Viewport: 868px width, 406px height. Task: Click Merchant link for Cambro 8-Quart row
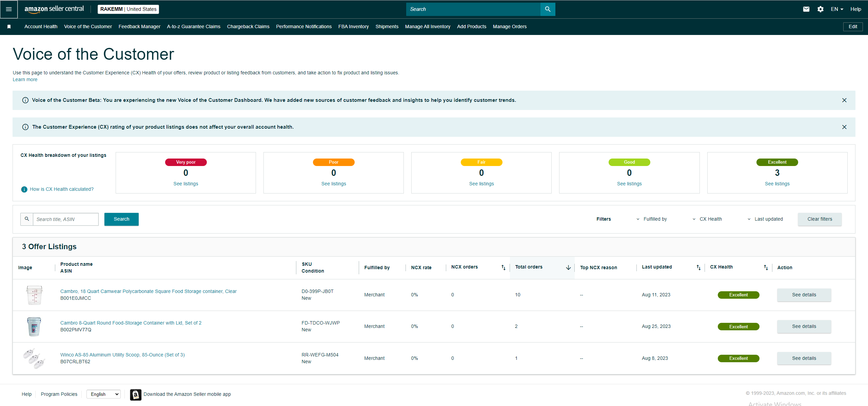374,327
